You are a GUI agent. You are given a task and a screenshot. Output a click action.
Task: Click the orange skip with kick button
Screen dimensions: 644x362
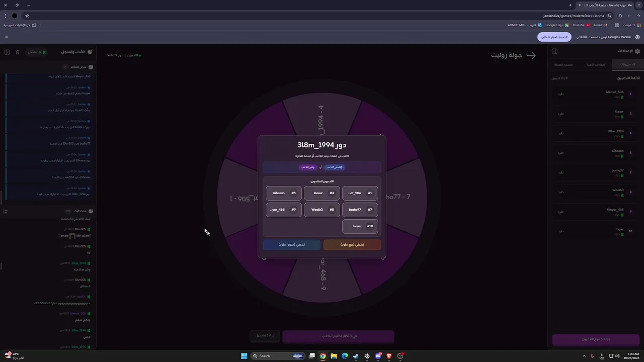click(352, 244)
